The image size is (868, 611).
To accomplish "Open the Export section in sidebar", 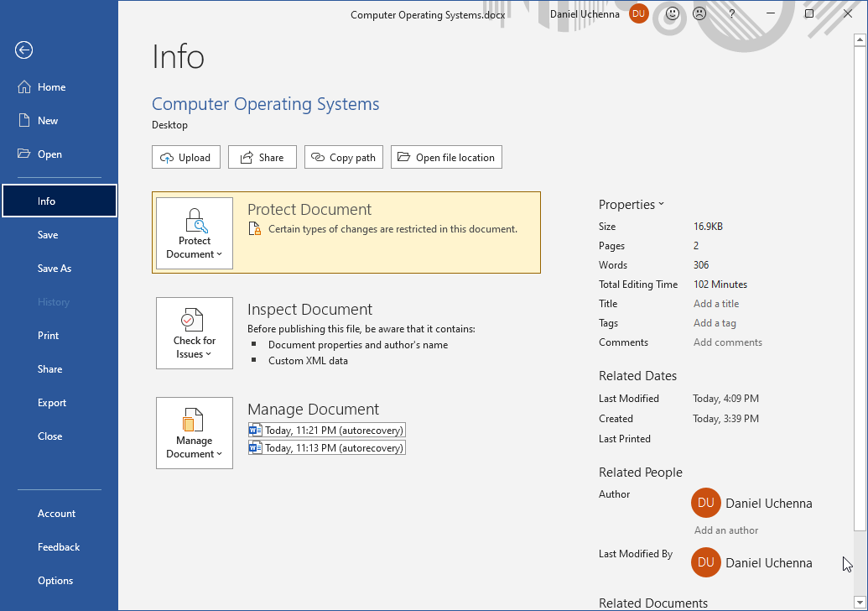I will [x=52, y=402].
